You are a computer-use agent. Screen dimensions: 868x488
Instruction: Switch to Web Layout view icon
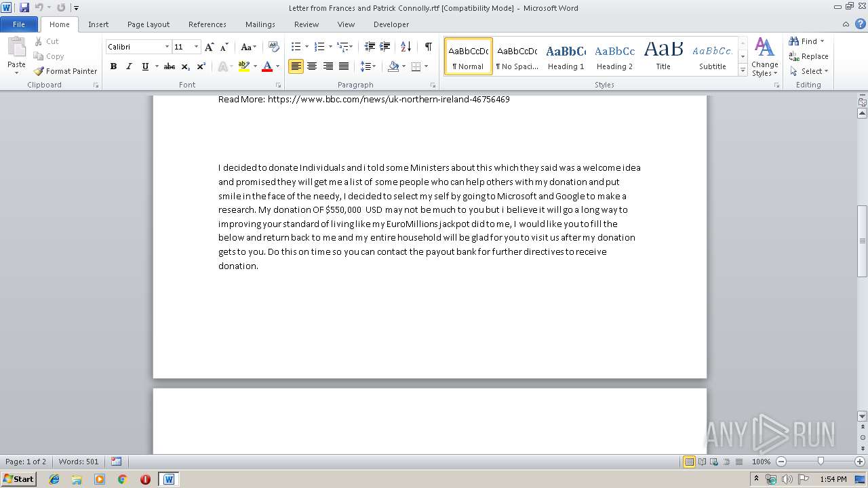tap(713, 462)
